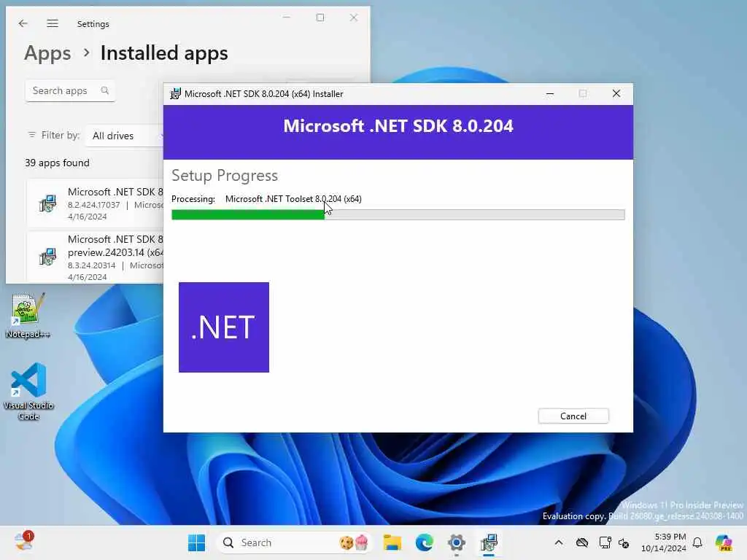
Task: Open the Visual Studio Code desktop shortcut
Action: pos(28,392)
